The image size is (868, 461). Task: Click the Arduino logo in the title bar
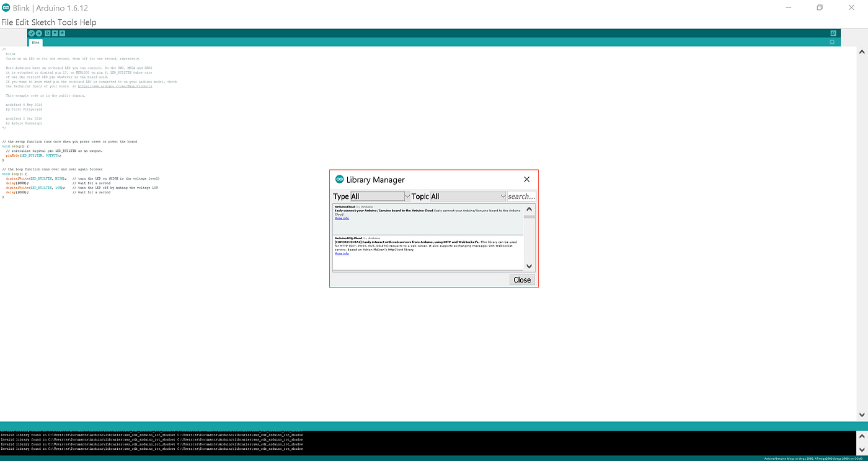7,7
